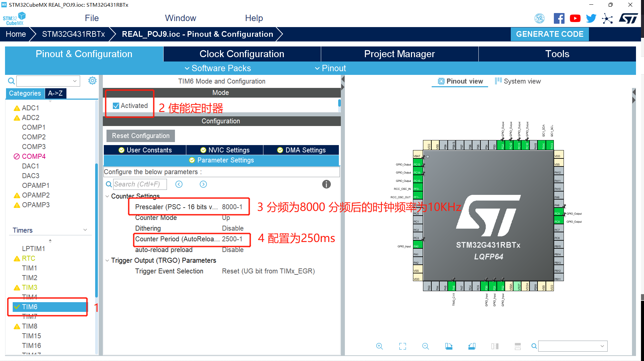This screenshot has width=644, height=361.
Task: Open the pin search dropdown below the chip
Action: click(x=602, y=346)
